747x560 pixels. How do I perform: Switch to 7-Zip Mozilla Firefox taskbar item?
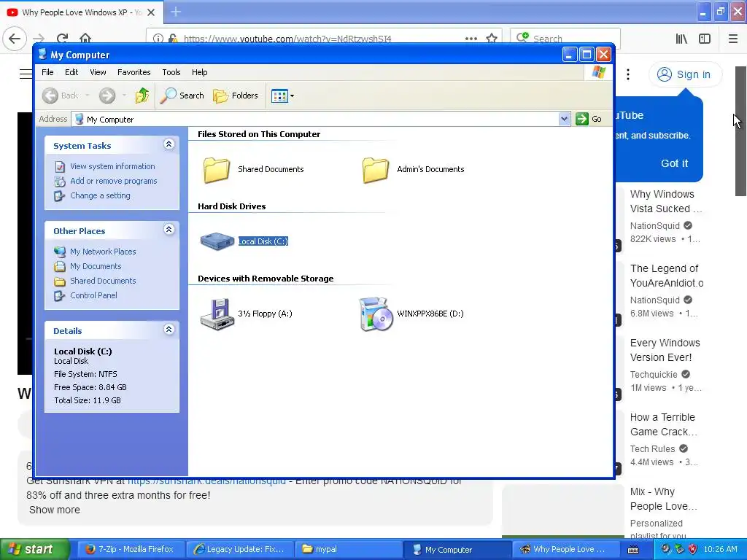coord(130,549)
